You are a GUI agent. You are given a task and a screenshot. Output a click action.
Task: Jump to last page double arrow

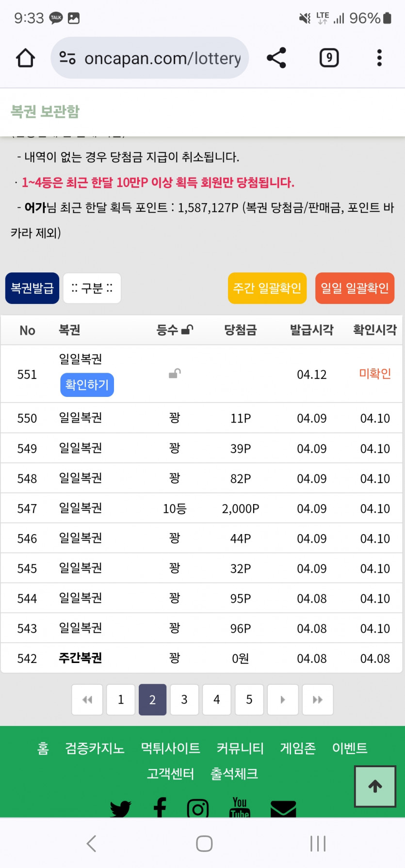(318, 699)
